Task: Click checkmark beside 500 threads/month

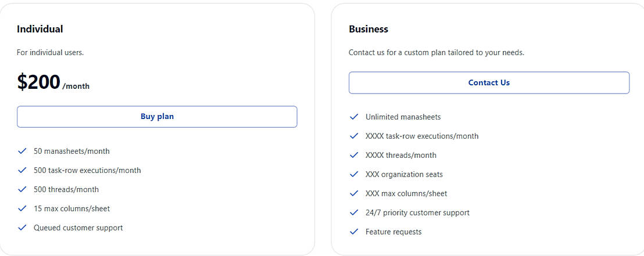Action: [x=22, y=189]
